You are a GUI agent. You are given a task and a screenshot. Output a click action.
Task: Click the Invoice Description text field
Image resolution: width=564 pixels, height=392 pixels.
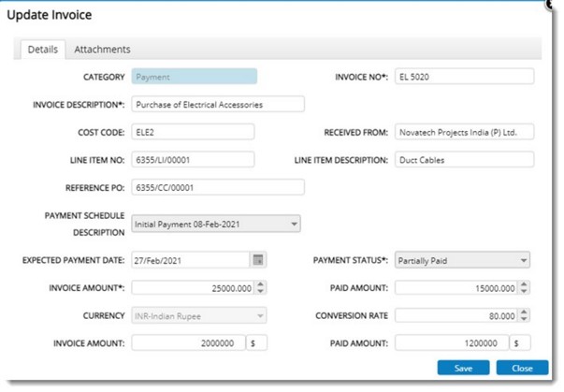[218, 104]
